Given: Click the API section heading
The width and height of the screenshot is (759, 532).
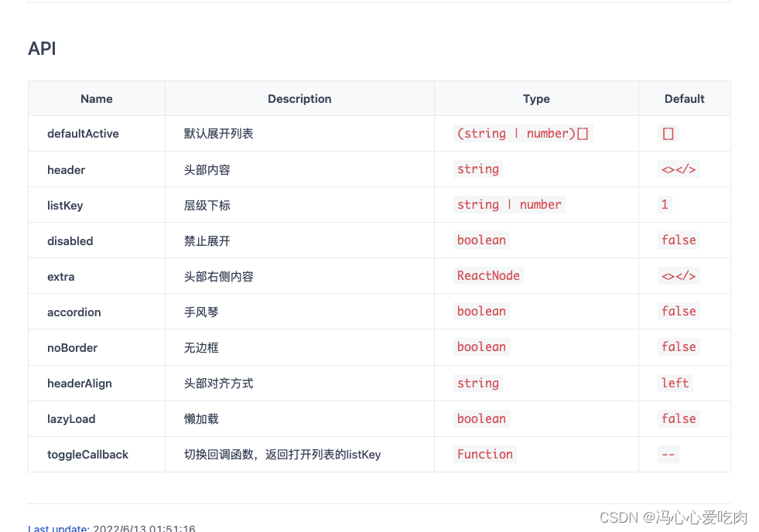Looking at the screenshot, I should (x=42, y=49).
